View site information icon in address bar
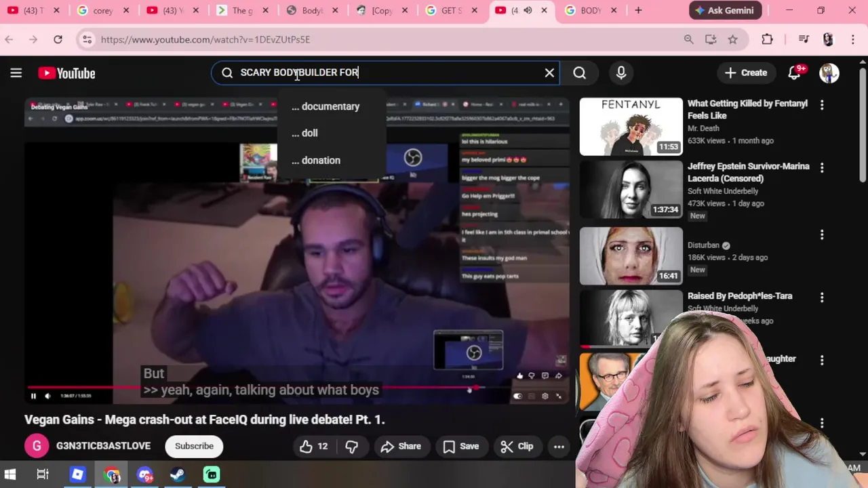Image resolution: width=868 pixels, height=488 pixels. pyautogui.click(x=87, y=39)
